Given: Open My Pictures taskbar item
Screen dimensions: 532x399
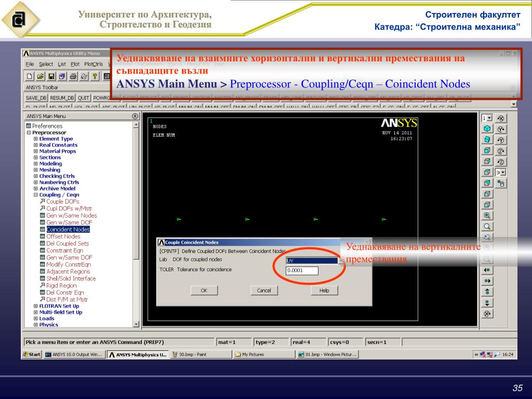Looking at the screenshot, I should pos(264,354).
